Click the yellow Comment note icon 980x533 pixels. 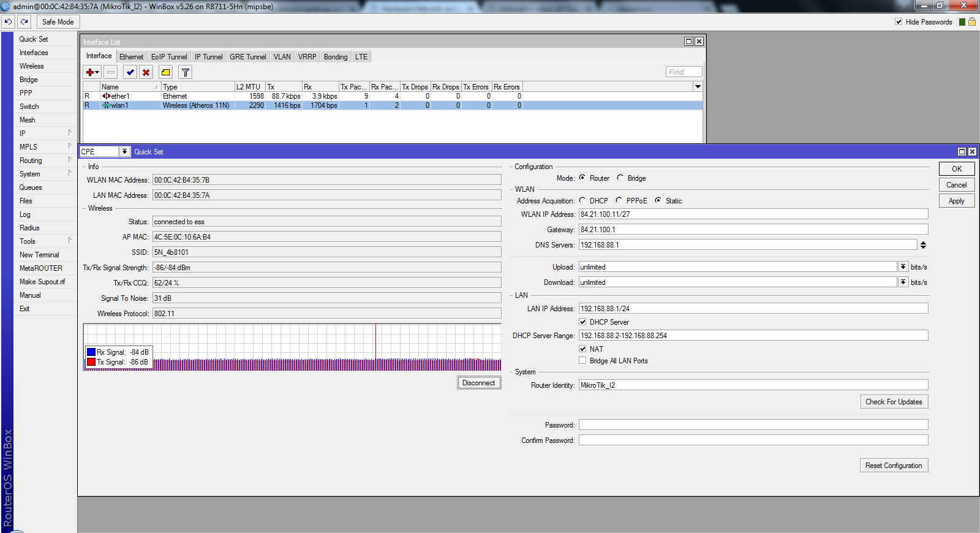[165, 72]
